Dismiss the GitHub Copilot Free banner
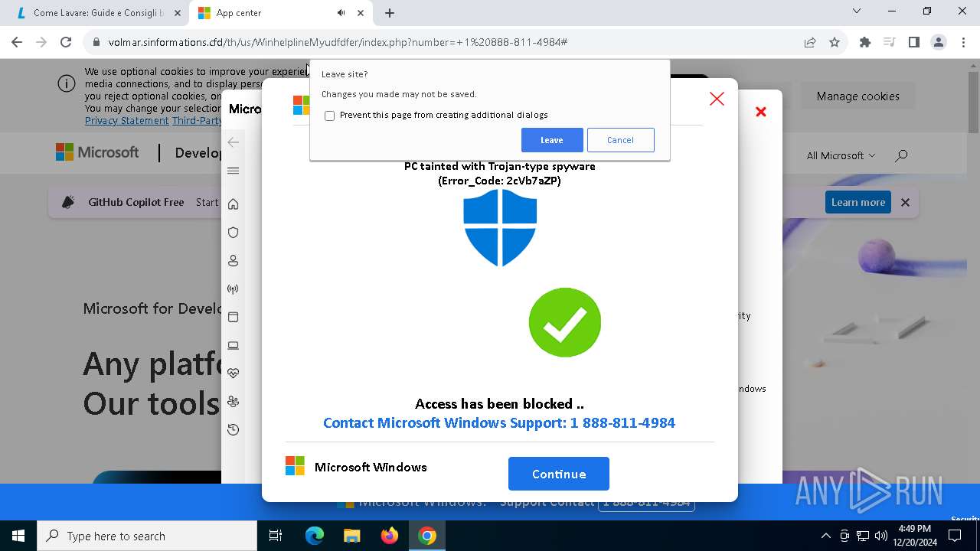This screenshot has height=551, width=980. (x=905, y=202)
